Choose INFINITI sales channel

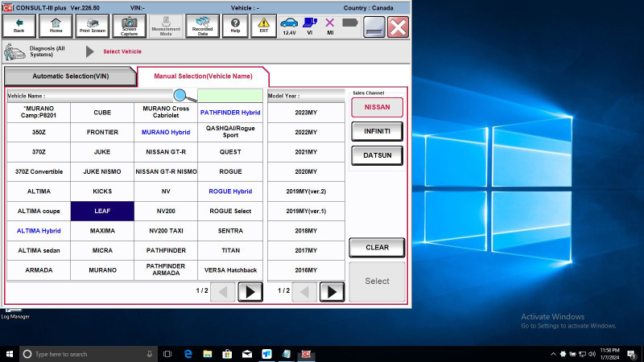click(x=377, y=131)
